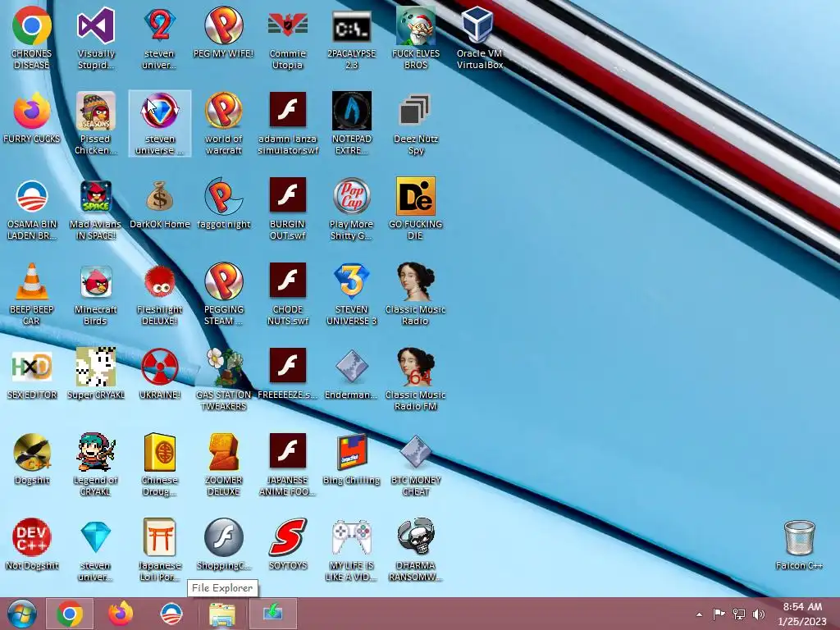840x630 pixels.
Task: Open the volume speaker tray control
Action: [759, 614]
